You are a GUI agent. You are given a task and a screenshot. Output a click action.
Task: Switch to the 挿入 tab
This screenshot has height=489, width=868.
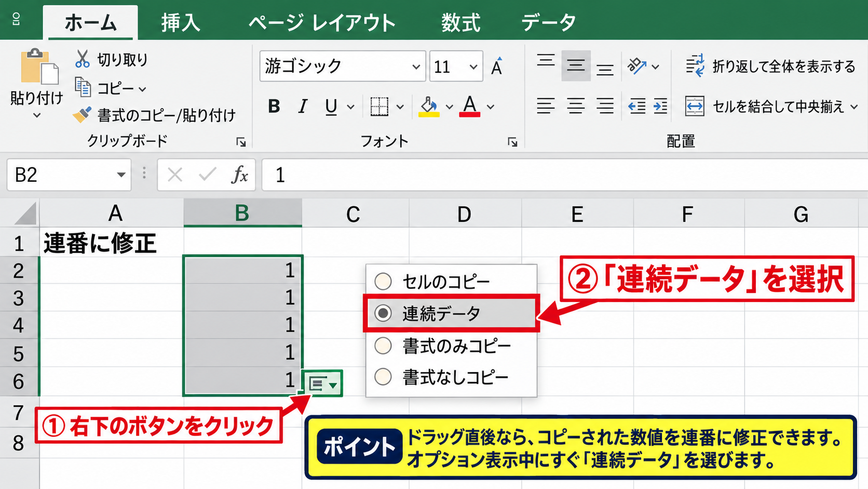pyautogui.click(x=180, y=23)
